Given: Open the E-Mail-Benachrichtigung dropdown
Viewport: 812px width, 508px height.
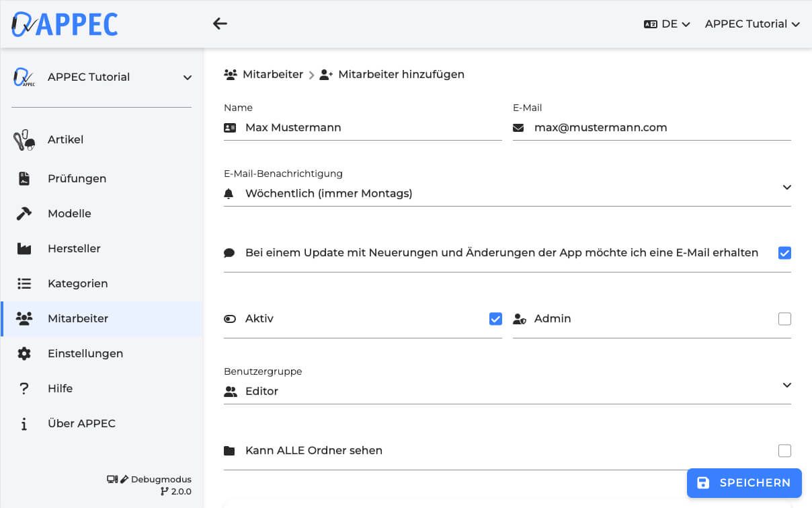Looking at the screenshot, I should tap(786, 188).
